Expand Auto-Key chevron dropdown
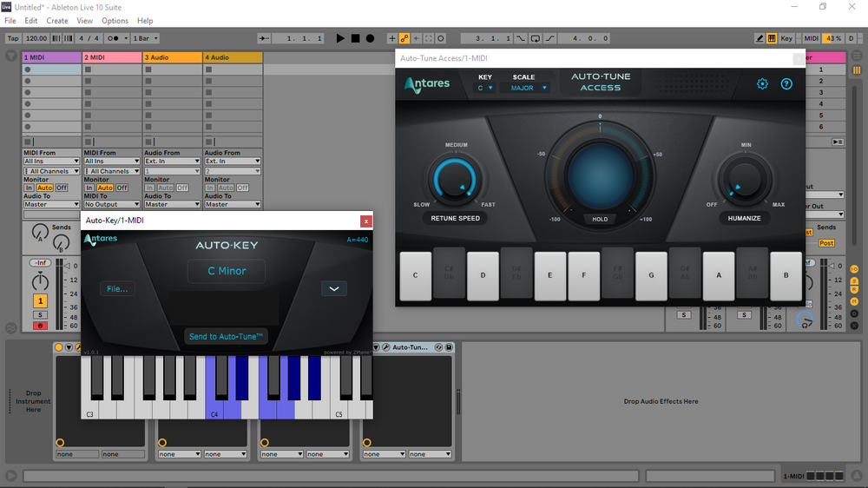 point(334,288)
